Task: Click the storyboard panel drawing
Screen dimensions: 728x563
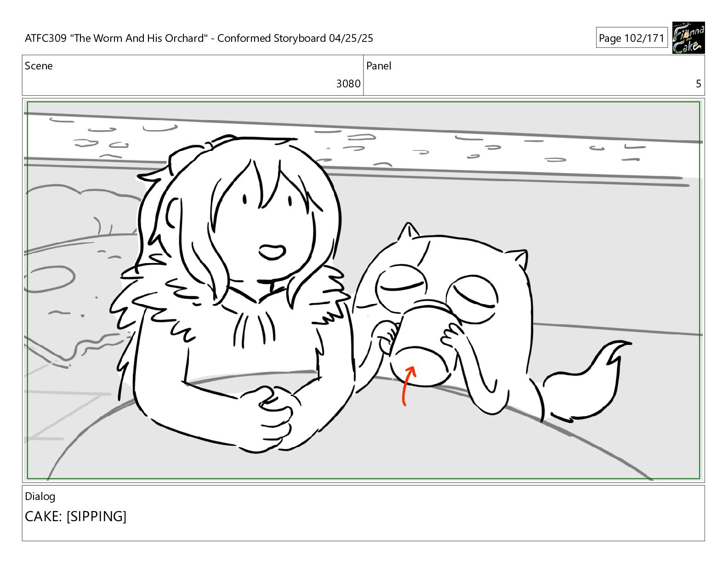Action: 363,290
